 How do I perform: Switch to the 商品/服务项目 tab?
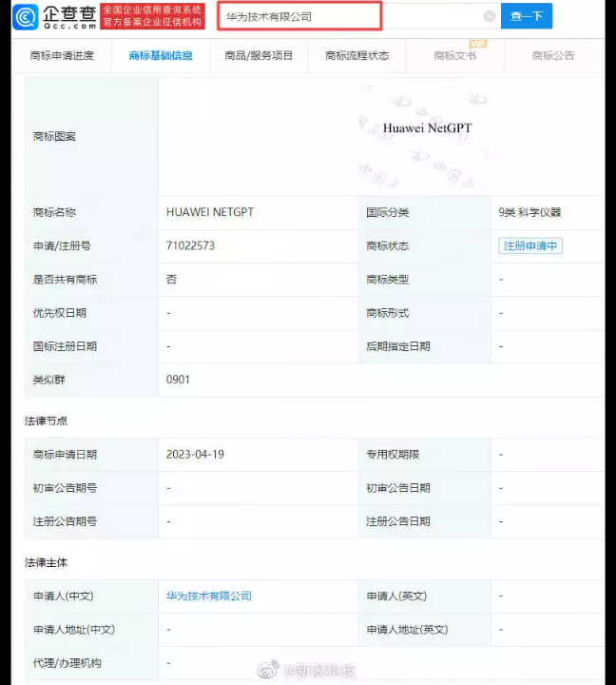tap(259, 55)
